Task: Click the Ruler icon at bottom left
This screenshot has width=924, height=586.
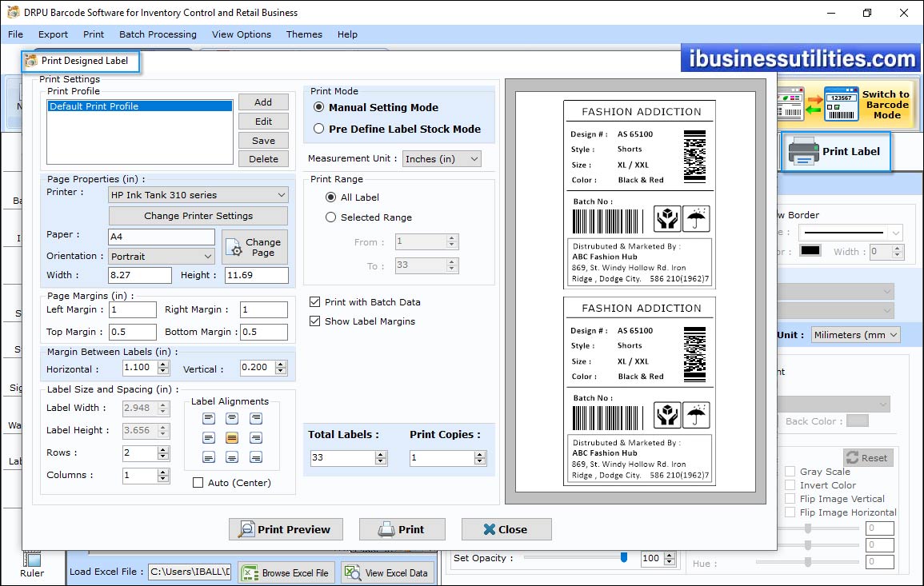Action: (x=32, y=559)
